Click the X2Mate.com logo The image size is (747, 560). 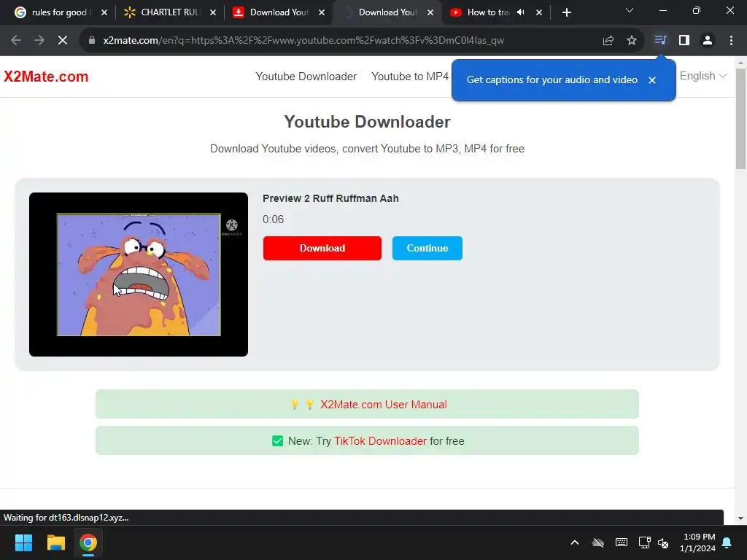click(x=46, y=76)
